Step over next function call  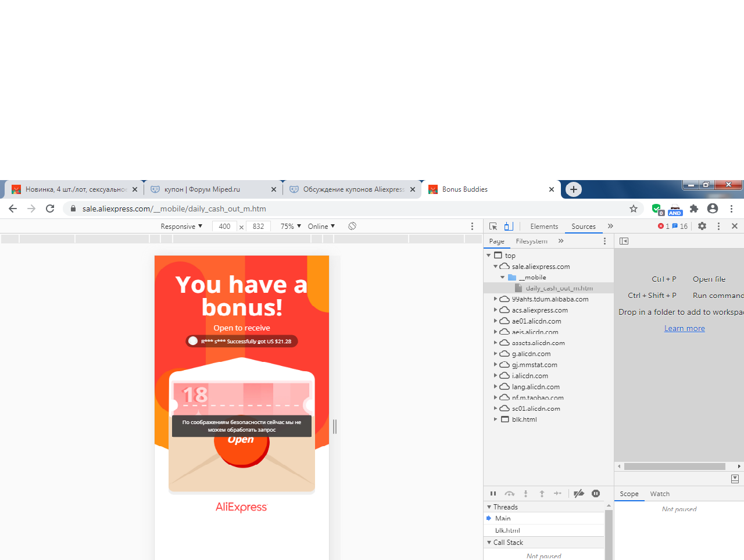pyautogui.click(x=510, y=494)
